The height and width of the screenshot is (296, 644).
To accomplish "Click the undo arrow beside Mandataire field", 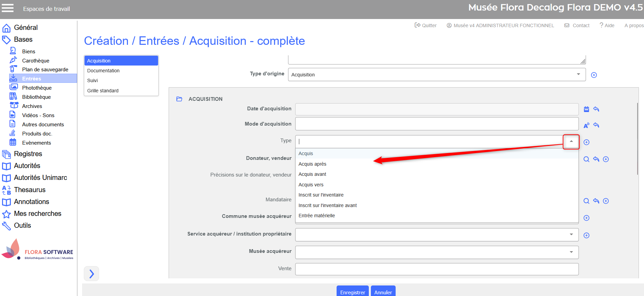I will (596, 201).
